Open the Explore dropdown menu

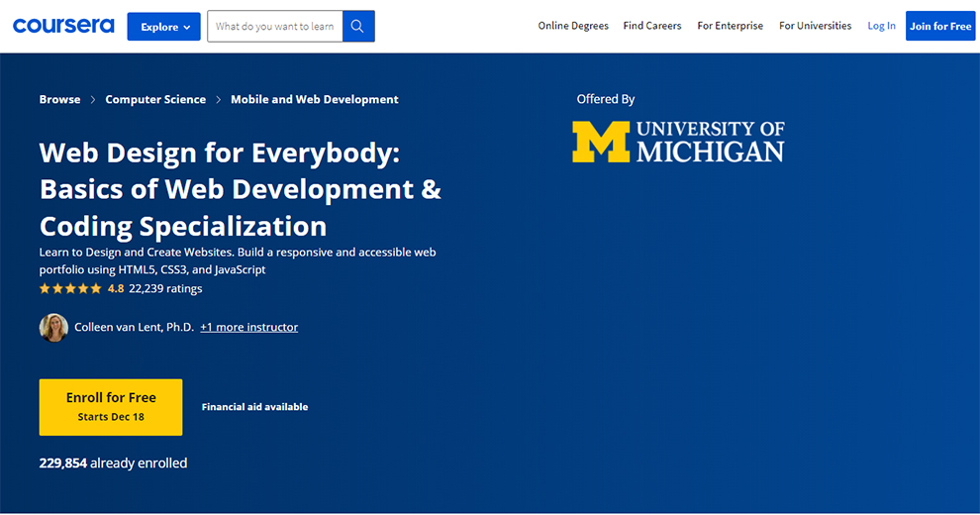[163, 27]
